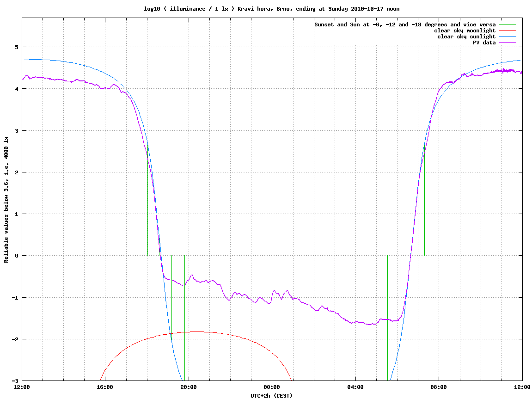This screenshot has width=532, height=399.
Task: Click the last green marker line after 07:00
Action: click(x=424, y=200)
